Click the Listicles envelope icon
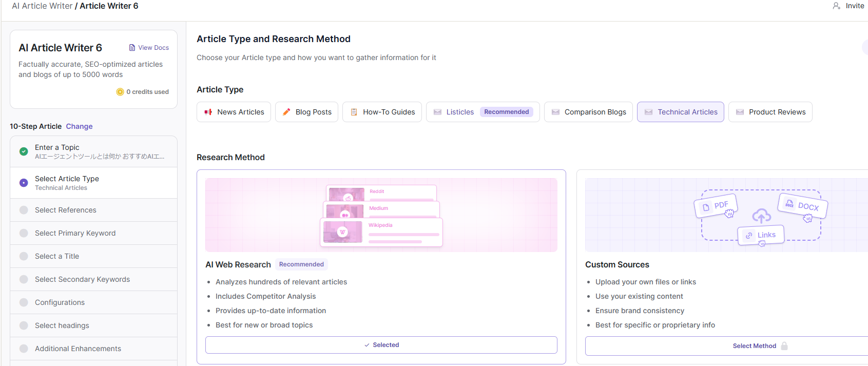 pyautogui.click(x=437, y=112)
